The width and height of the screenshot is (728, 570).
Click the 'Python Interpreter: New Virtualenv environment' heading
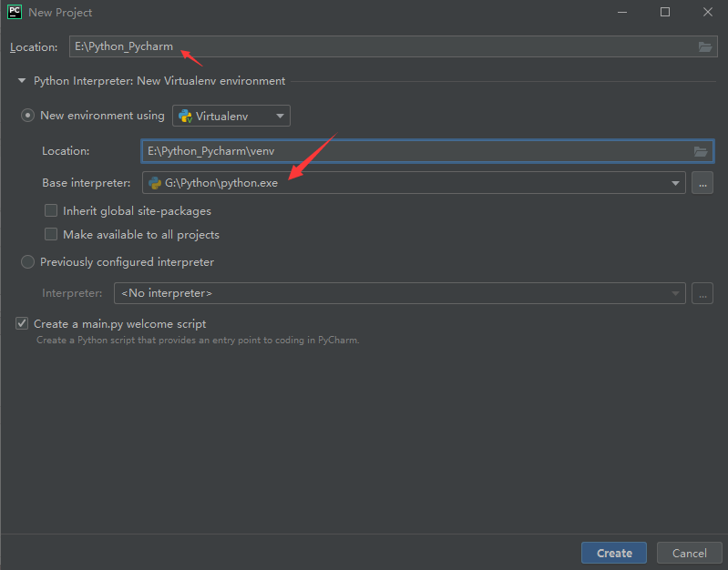tap(159, 81)
